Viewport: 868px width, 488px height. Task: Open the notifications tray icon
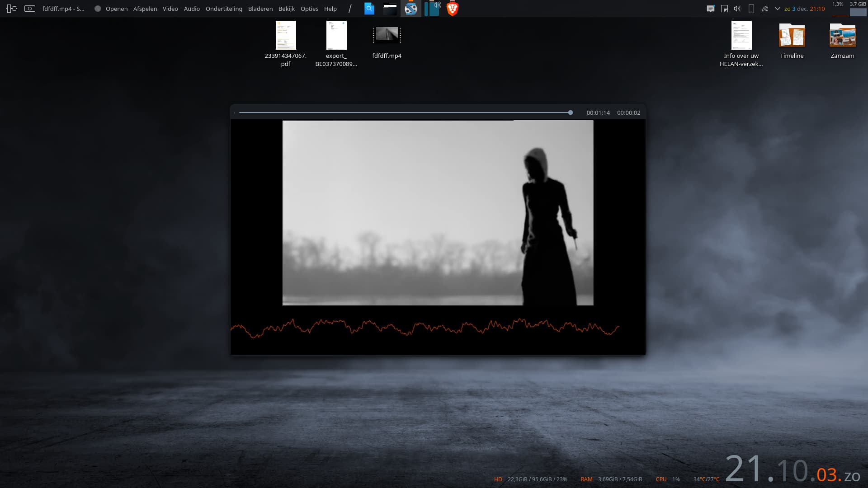coord(711,9)
